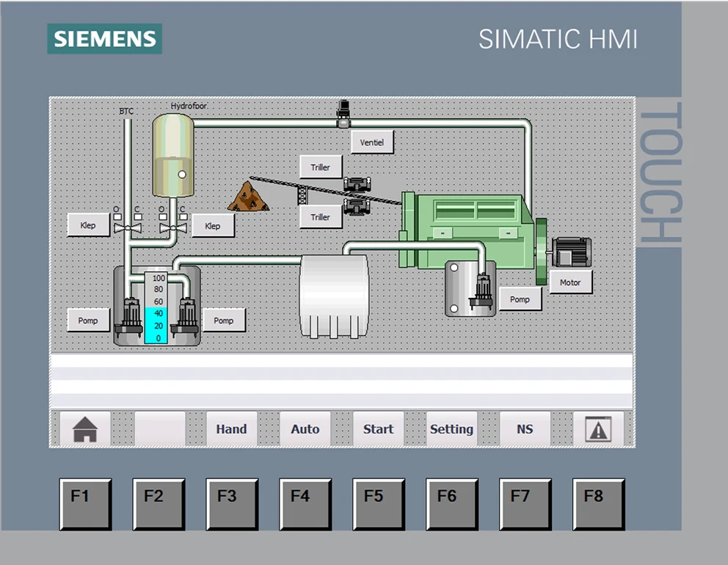728x565 pixels.
Task: Tick the O checkbox of the BTC valve
Action: [117, 216]
